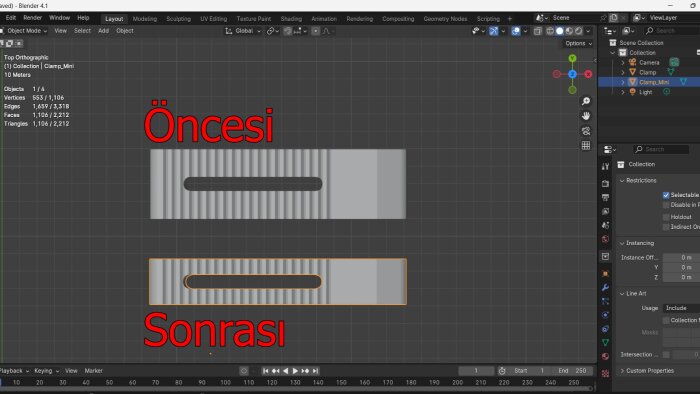
Task: Jump to the timeline end frame
Action: click(x=316, y=371)
